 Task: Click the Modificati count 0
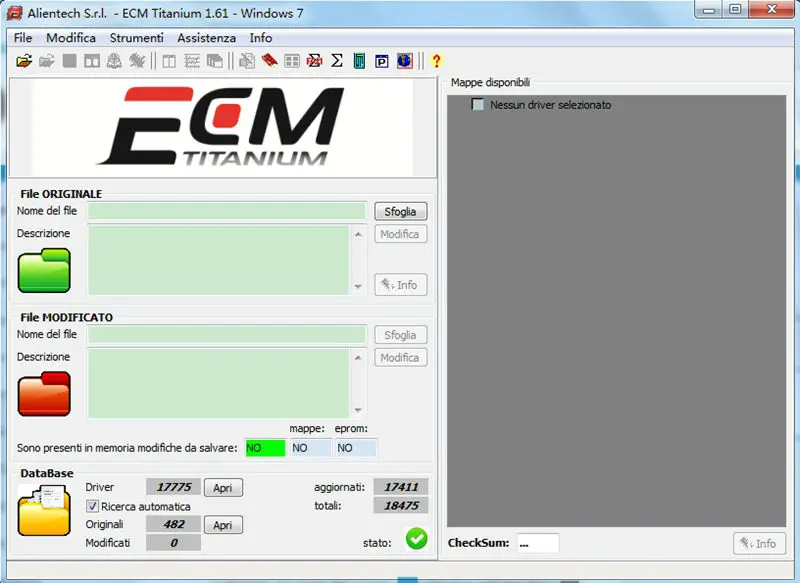pos(173,543)
